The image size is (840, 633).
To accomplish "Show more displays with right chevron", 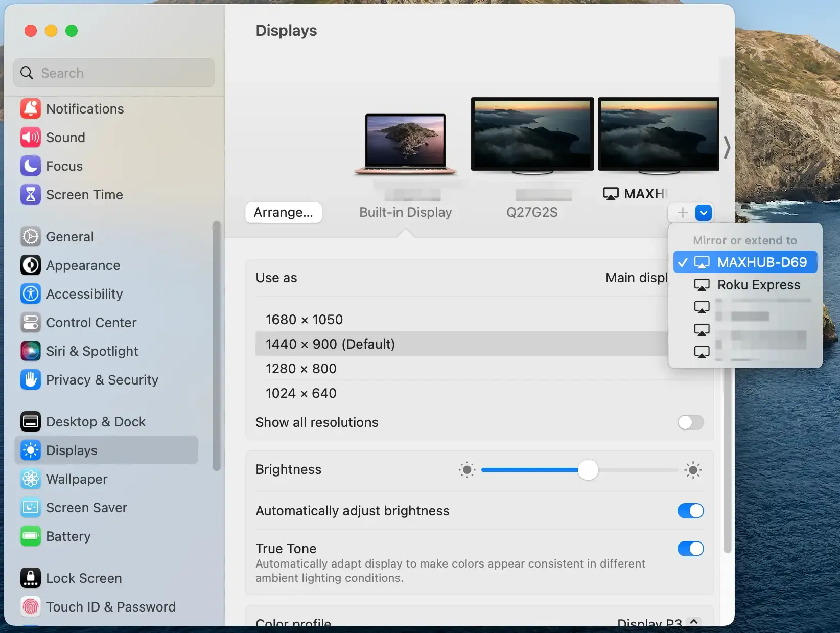I will pyautogui.click(x=727, y=147).
